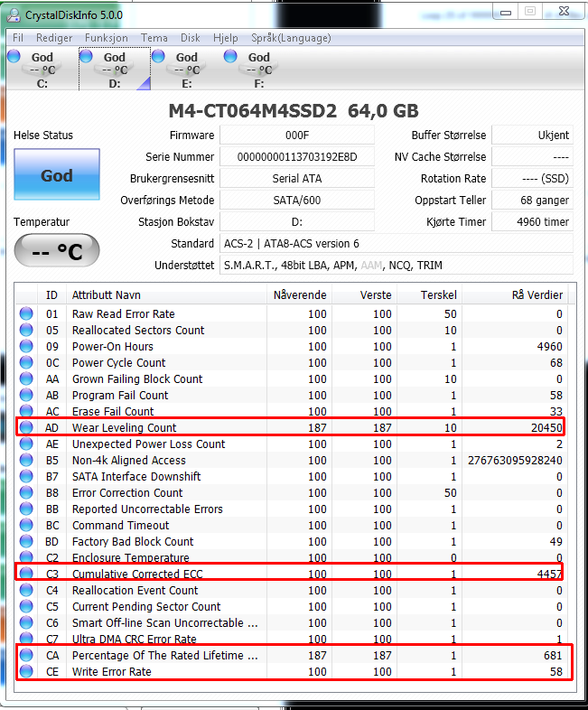Click the SATA/600 transfer mode field
Viewport: 588px width, 710px height.
pos(297,201)
